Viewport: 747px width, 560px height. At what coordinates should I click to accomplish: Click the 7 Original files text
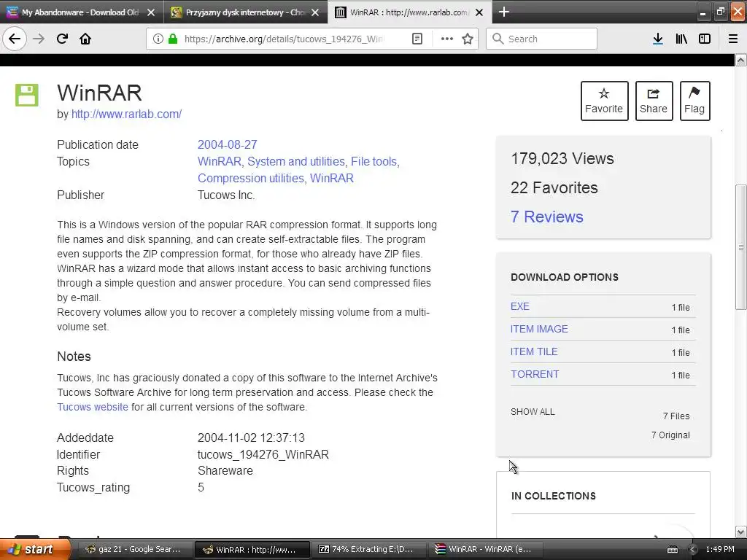[x=670, y=435]
